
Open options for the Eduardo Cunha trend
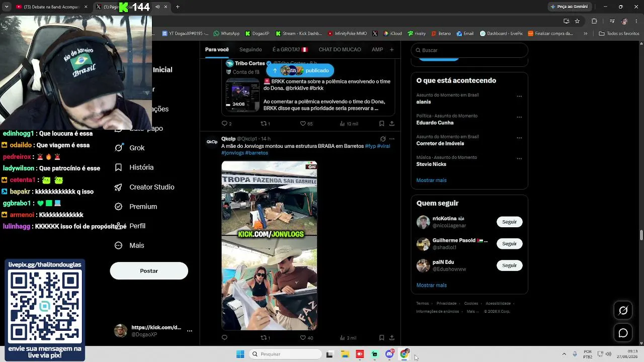(x=519, y=117)
